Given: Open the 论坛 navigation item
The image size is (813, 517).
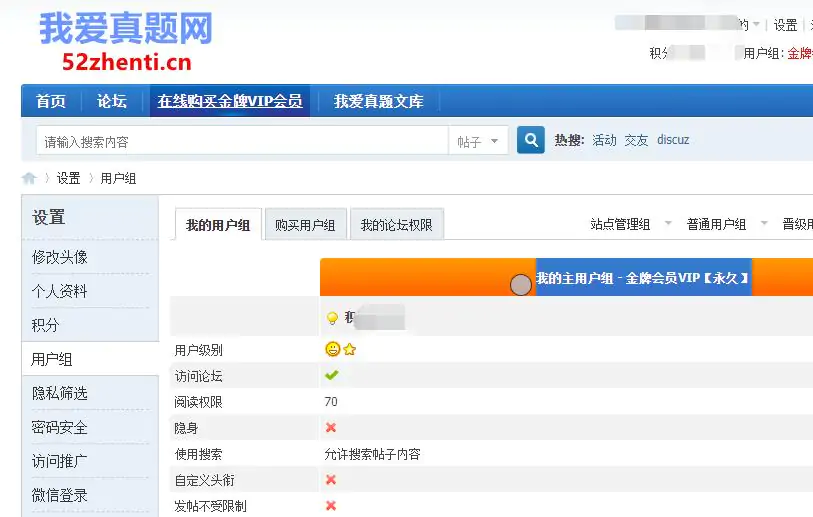Looking at the screenshot, I should tap(111, 101).
